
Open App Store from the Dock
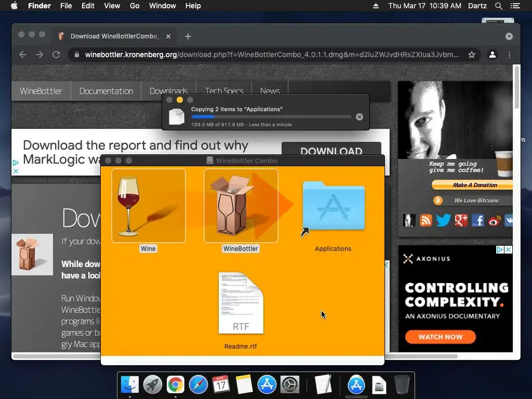coord(267,384)
